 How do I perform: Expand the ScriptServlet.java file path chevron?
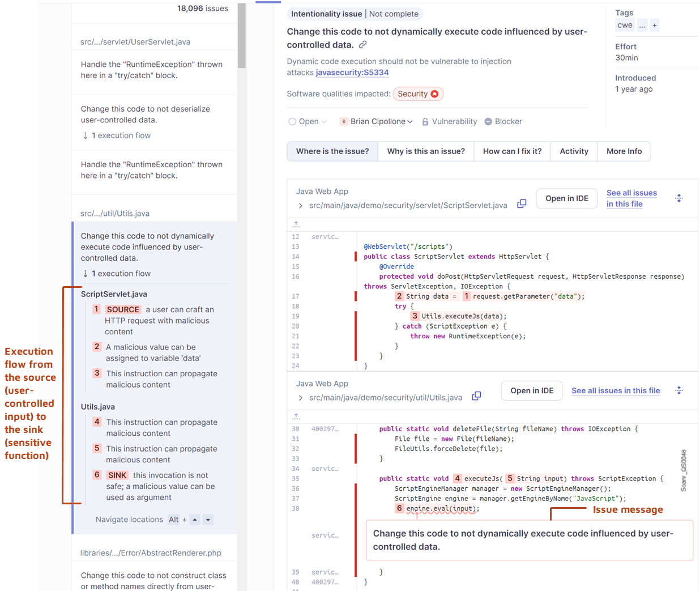point(300,205)
